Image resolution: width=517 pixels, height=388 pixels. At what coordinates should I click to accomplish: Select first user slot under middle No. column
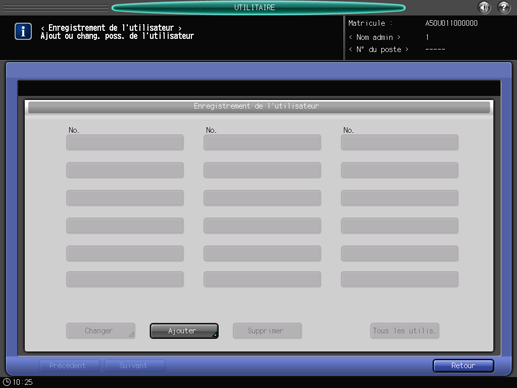(x=262, y=142)
